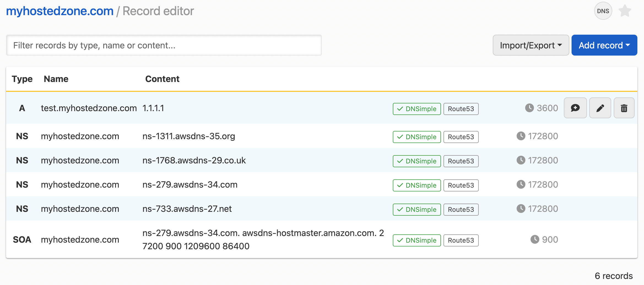
Task: Click Route53 badge on the SOA record row
Action: (x=461, y=240)
